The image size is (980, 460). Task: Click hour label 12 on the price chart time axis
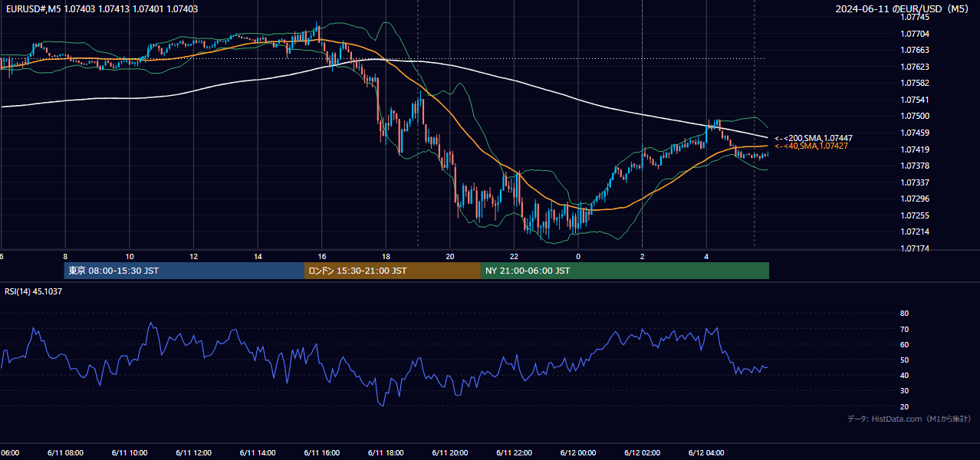pos(193,256)
